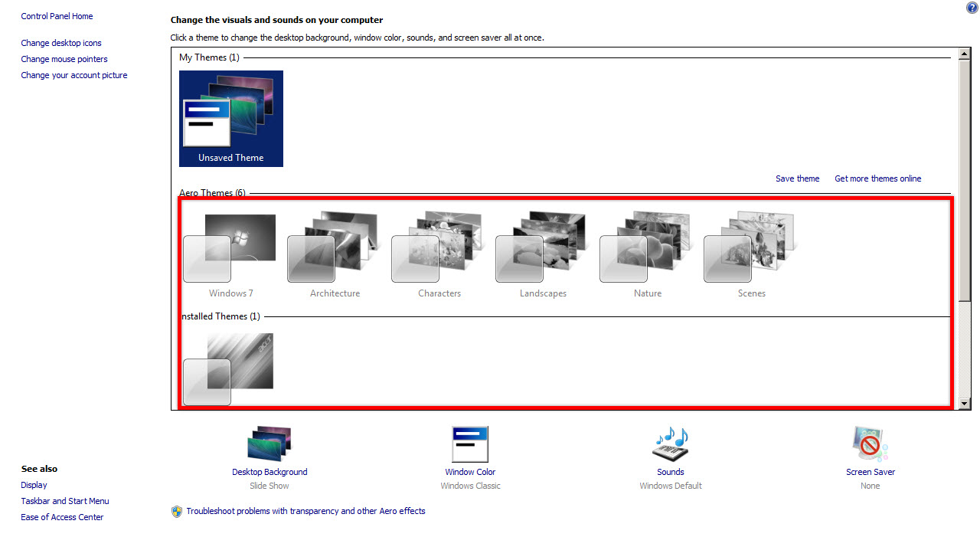Open the Desktop Background text link
The height and width of the screenshot is (537, 980).
[269, 472]
